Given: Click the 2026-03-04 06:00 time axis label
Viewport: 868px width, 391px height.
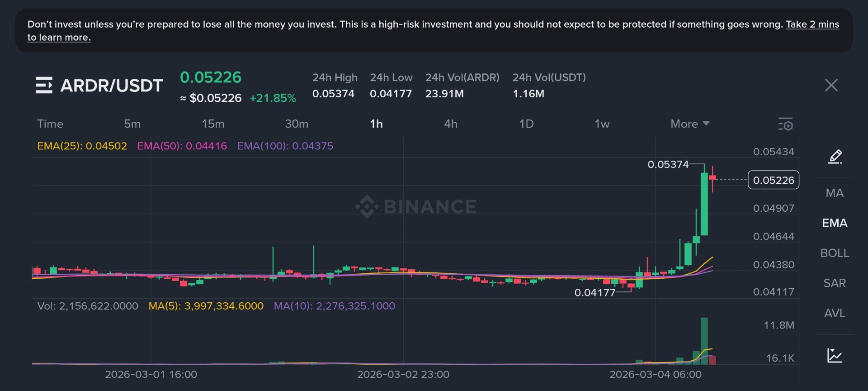Looking at the screenshot, I should pyautogui.click(x=656, y=375).
